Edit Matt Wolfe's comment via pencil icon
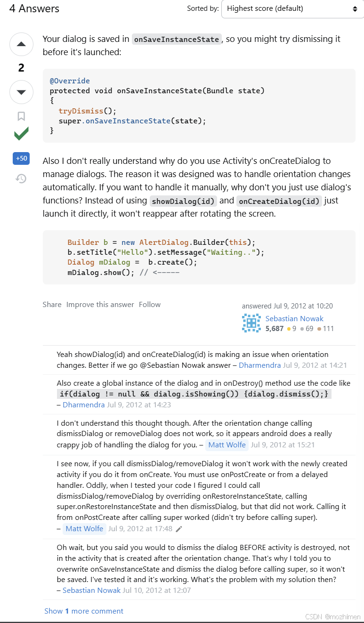The width and height of the screenshot is (364, 623). pyautogui.click(x=179, y=529)
